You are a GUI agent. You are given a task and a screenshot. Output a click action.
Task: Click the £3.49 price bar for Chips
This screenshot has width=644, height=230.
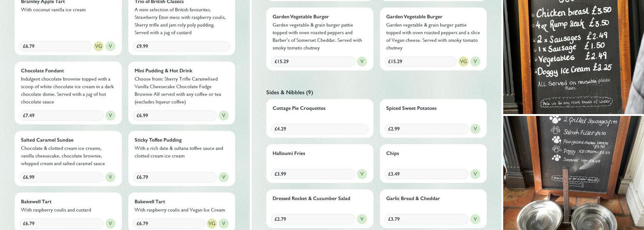[426, 174]
